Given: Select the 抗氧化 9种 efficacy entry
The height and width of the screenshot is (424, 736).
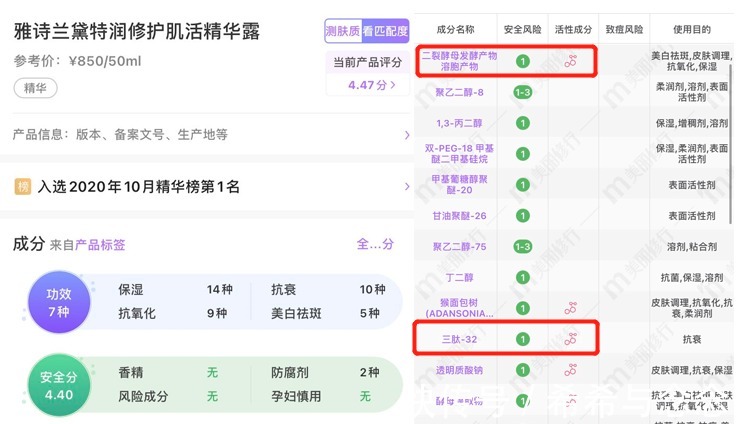Looking at the screenshot, I should [x=173, y=313].
